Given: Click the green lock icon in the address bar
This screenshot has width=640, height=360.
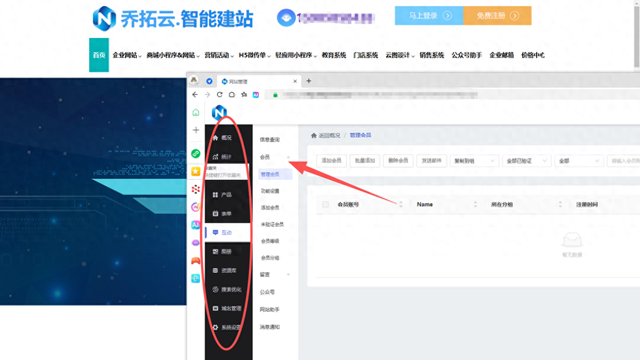Looking at the screenshot, I should point(276,95).
